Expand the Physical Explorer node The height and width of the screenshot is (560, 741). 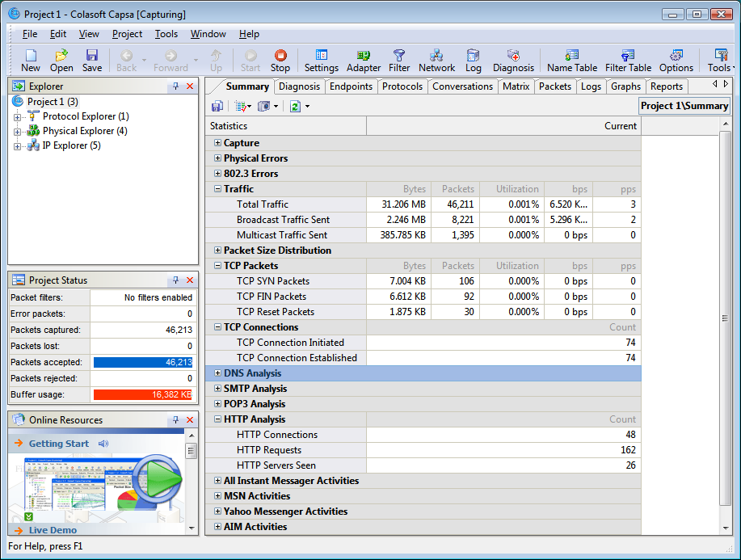point(18,132)
